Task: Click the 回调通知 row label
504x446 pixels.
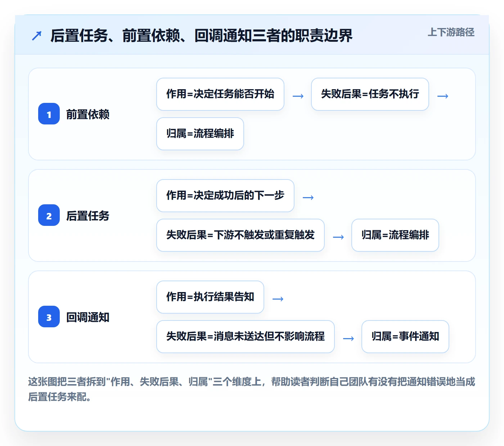Action: (88, 317)
